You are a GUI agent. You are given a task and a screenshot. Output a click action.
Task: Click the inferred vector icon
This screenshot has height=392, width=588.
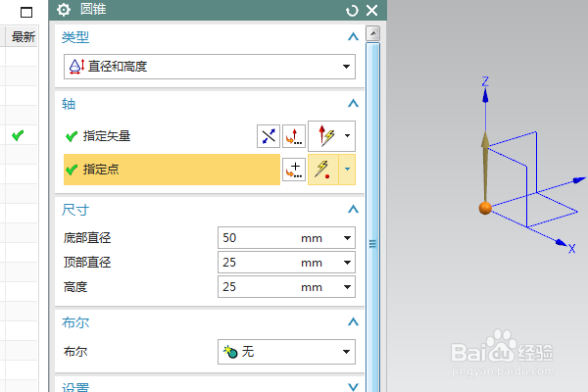[324, 136]
